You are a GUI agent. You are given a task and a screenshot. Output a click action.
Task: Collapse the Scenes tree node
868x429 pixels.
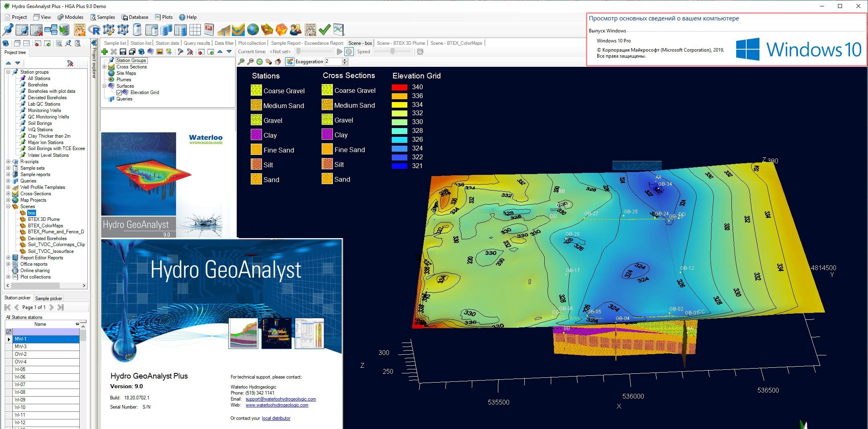8,206
